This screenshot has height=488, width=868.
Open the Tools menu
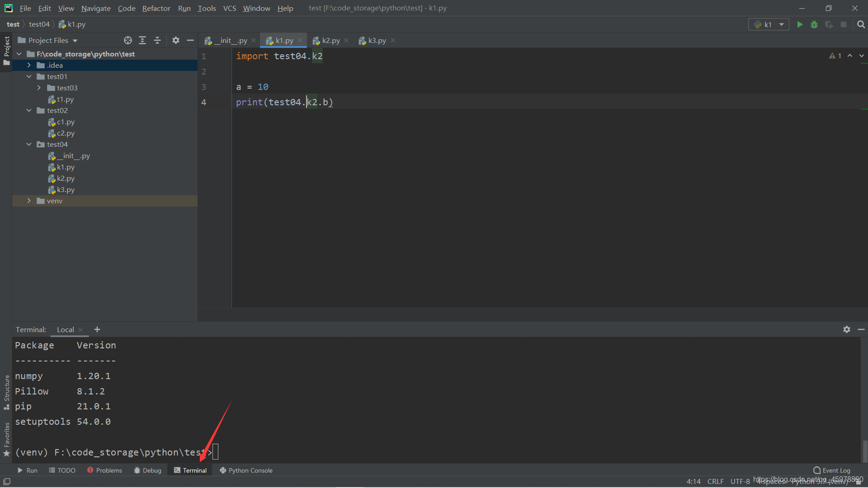[207, 8]
